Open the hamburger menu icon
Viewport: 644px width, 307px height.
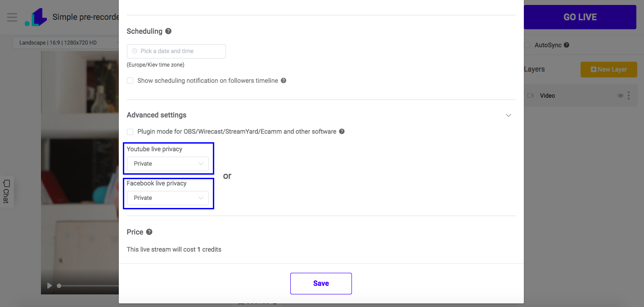(12, 17)
